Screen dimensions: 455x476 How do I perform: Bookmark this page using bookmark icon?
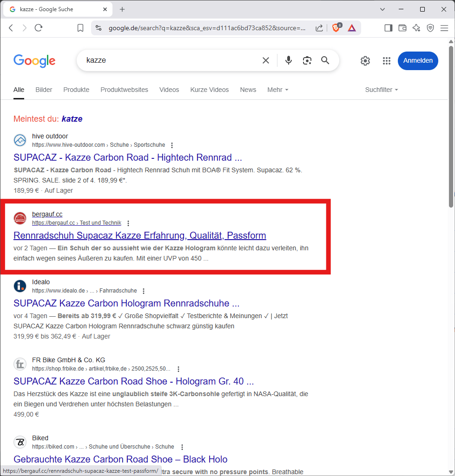pyautogui.click(x=80, y=28)
